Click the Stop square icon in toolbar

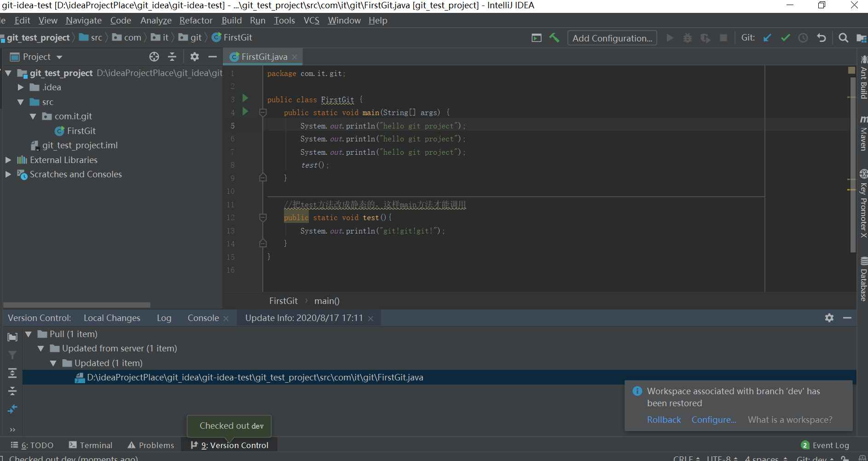pos(723,38)
